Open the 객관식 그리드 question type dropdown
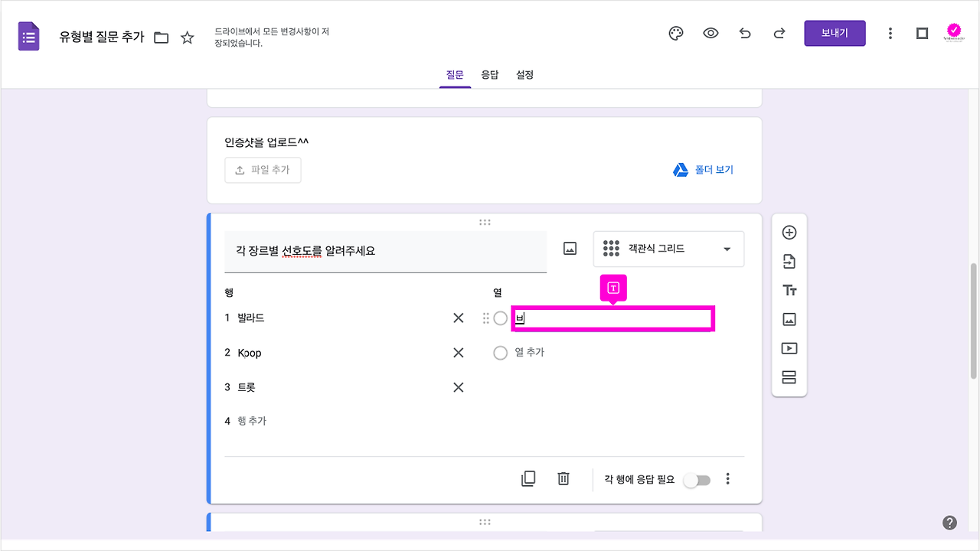 tap(668, 249)
